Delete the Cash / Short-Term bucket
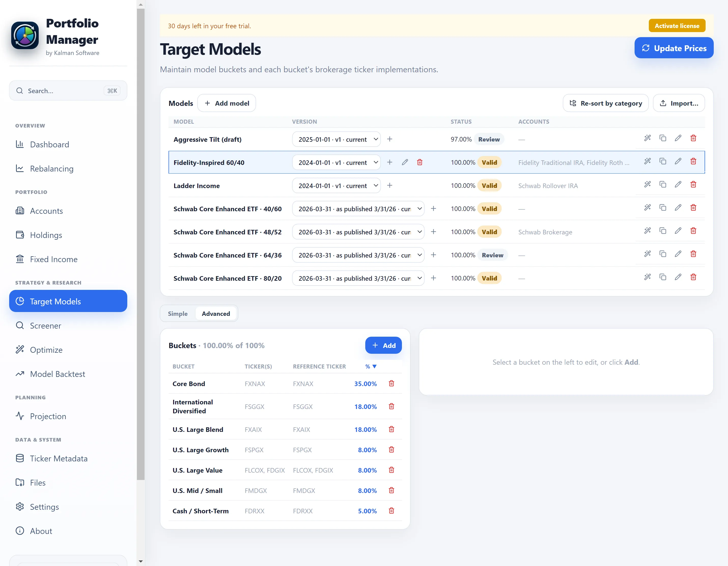This screenshot has height=566, width=728. (x=391, y=511)
